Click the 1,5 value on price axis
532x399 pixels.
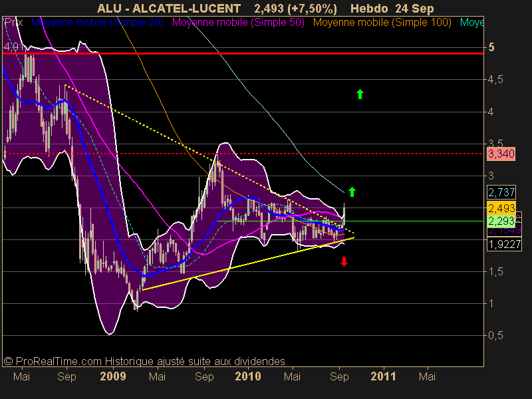(x=495, y=272)
